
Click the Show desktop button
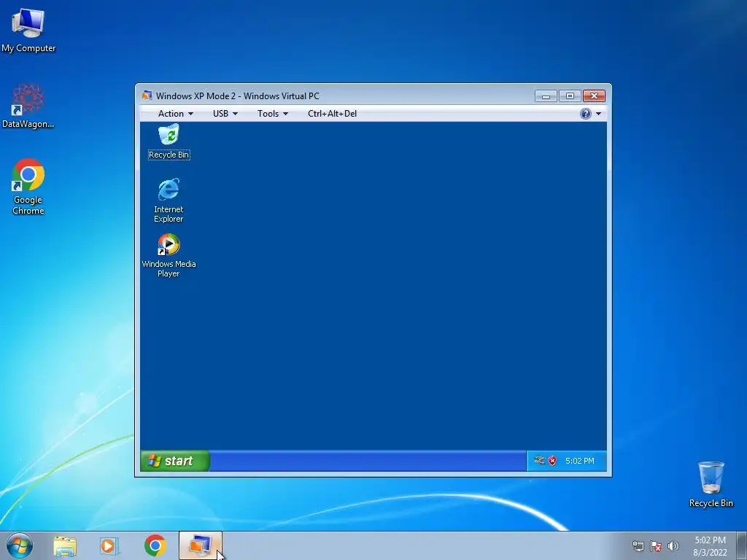pyautogui.click(x=742, y=545)
